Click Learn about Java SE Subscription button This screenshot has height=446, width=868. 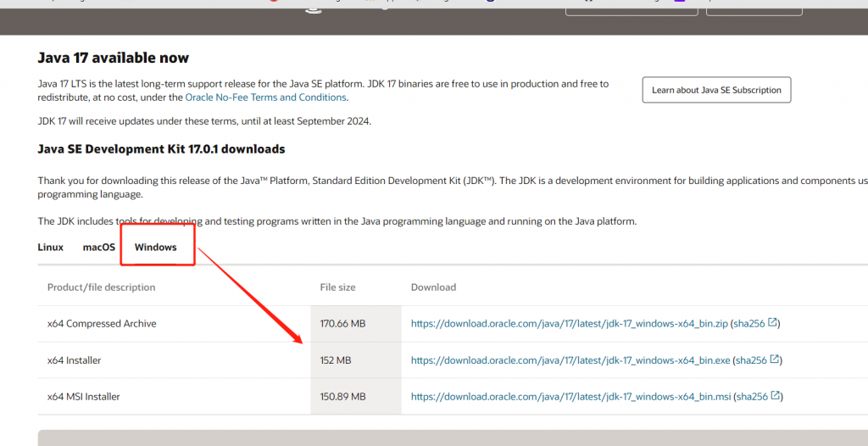point(716,90)
